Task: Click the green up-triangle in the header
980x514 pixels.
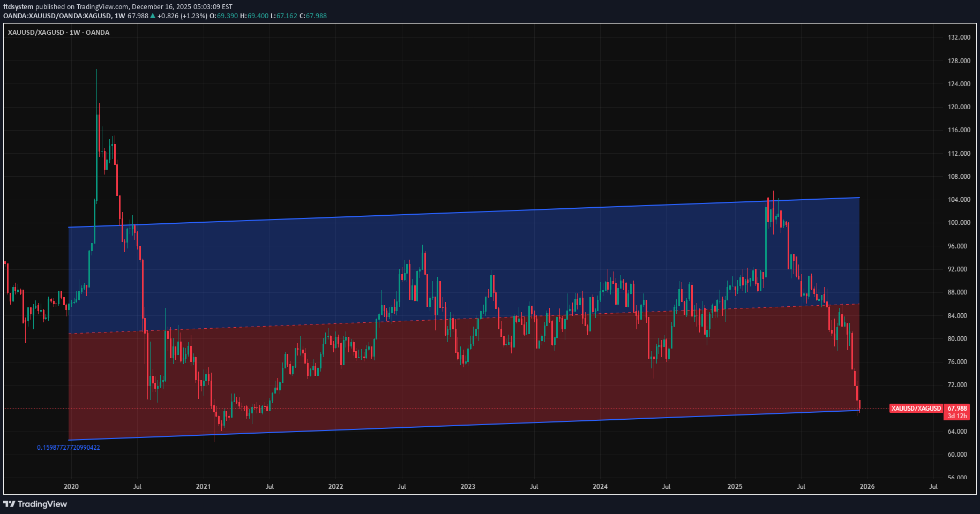Action: [x=153, y=16]
